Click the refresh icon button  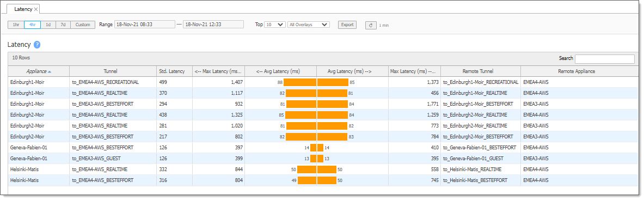point(371,25)
